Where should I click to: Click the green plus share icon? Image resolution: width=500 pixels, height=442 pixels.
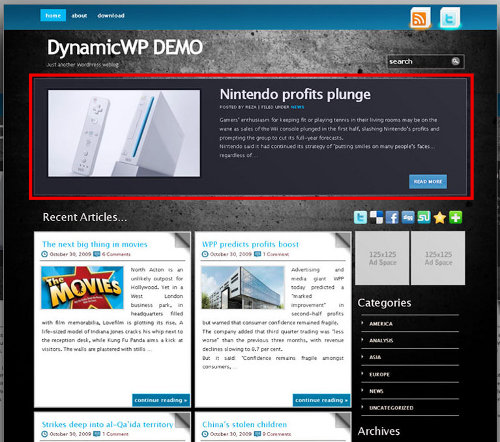pyautogui.click(x=455, y=217)
